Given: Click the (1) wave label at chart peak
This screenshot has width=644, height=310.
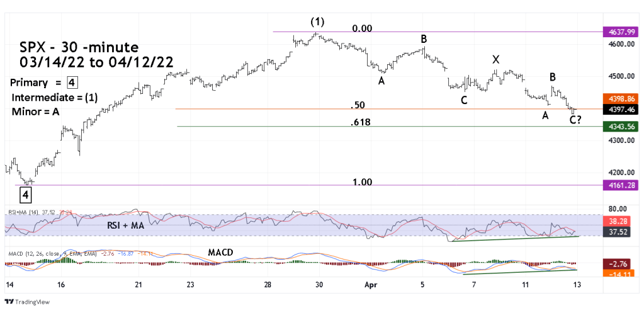Looking at the screenshot, I should [x=318, y=21].
